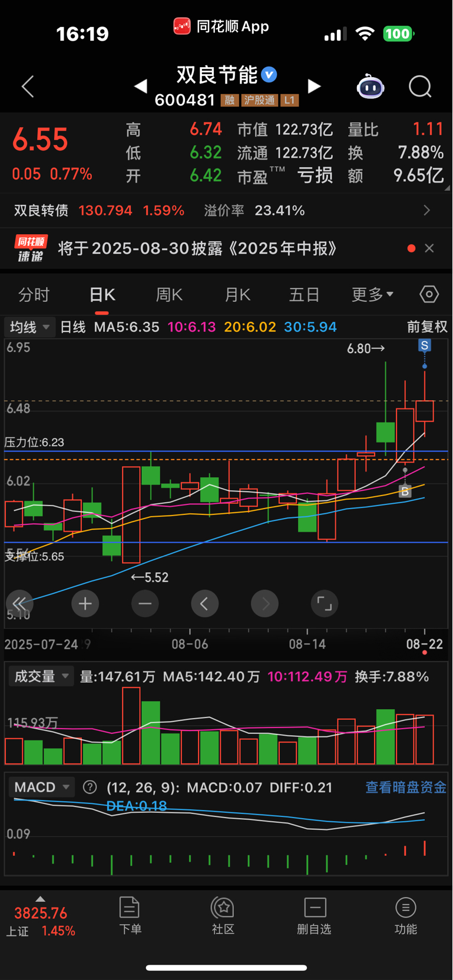Open MACD indicator dropdown
Image resolution: width=453 pixels, height=980 pixels.
coord(41,787)
